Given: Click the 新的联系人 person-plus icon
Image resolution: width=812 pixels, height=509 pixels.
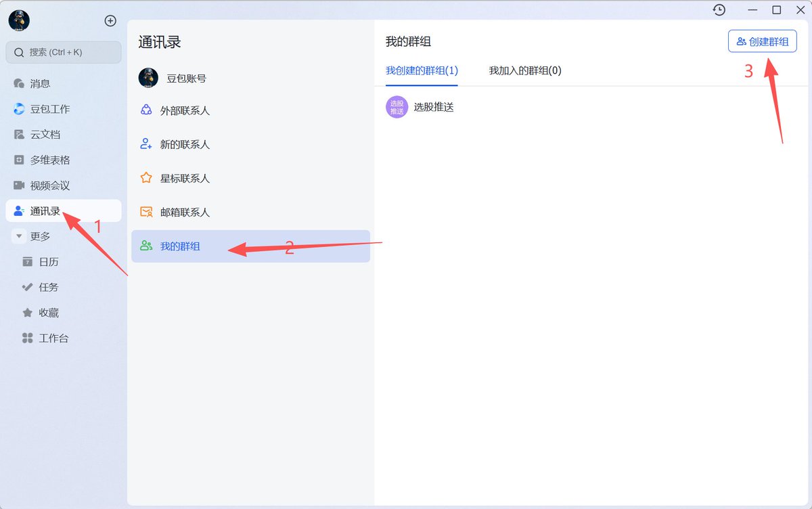Looking at the screenshot, I should coord(146,144).
